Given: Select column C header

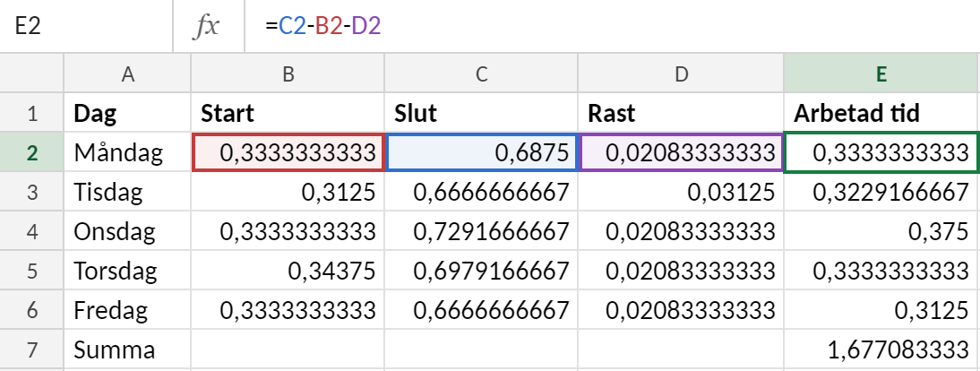Looking at the screenshot, I should [481, 73].
